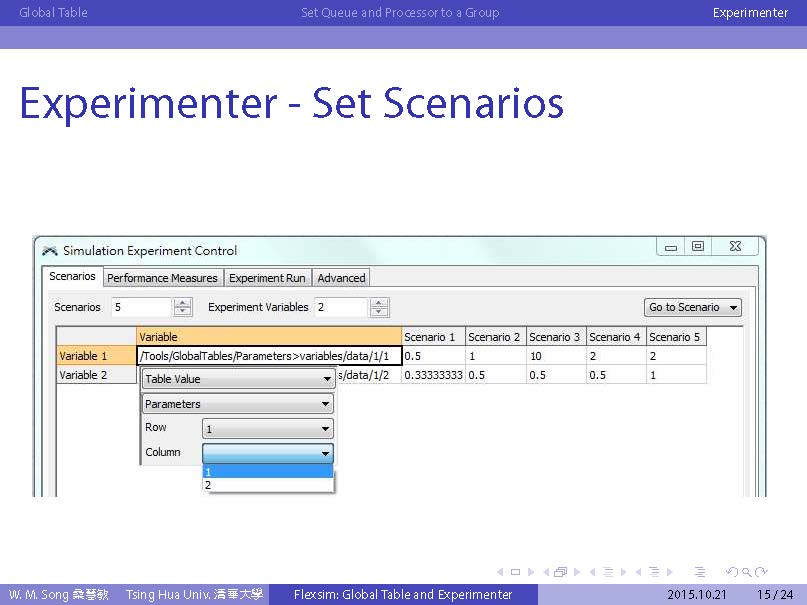Viewport: 807px width, 605px height.
Task: Adjust the Scenarios count spinner
Action: 182,307
